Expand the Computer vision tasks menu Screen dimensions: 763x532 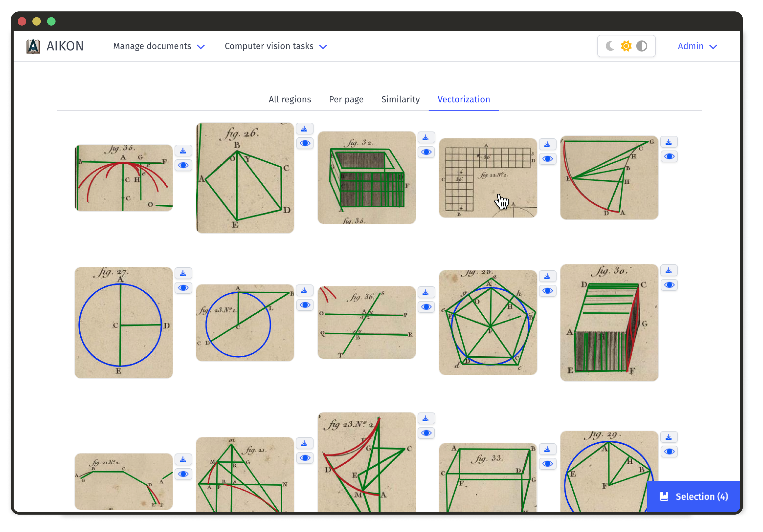point(275,46)
